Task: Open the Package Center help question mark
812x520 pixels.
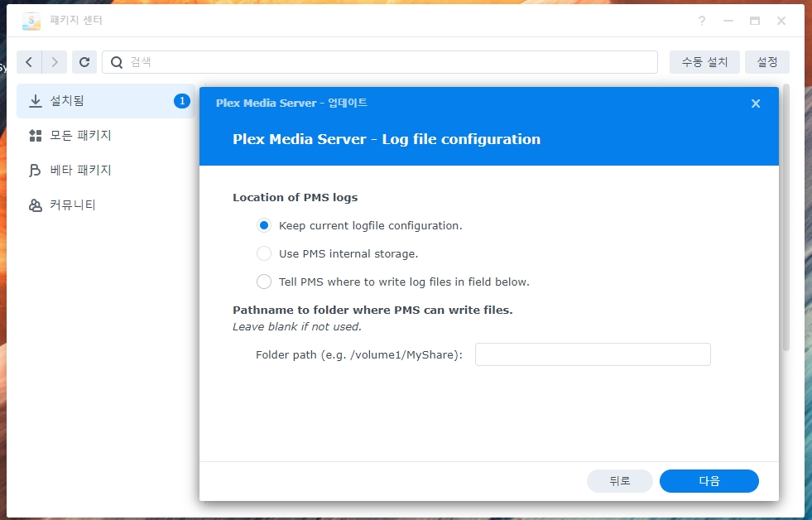Action: point(702,21)
